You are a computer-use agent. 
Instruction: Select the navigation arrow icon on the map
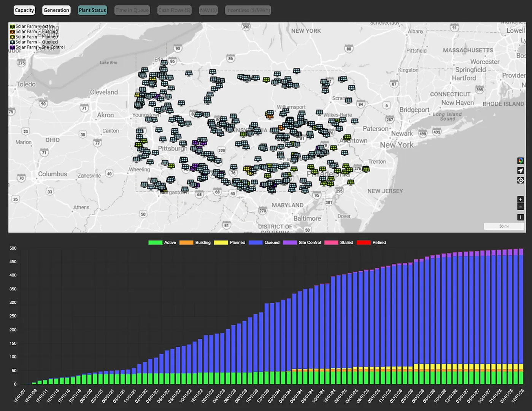[521, 170]
